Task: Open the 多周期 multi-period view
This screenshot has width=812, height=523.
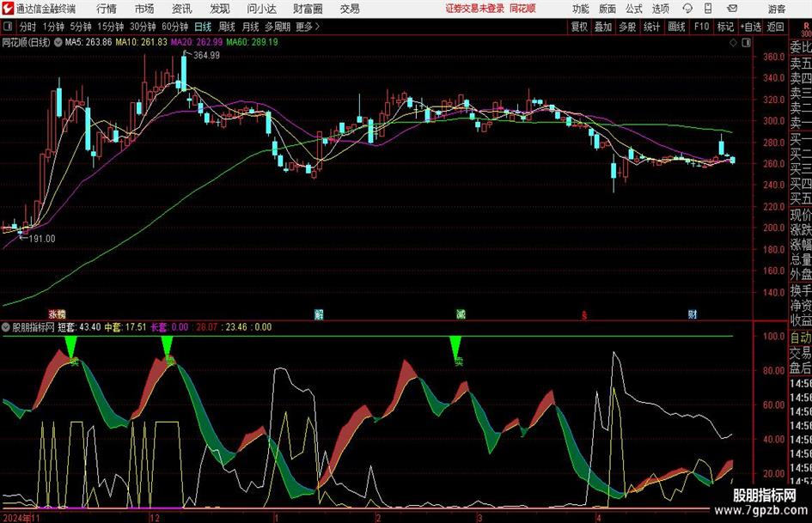Action: tap(278, 27)
